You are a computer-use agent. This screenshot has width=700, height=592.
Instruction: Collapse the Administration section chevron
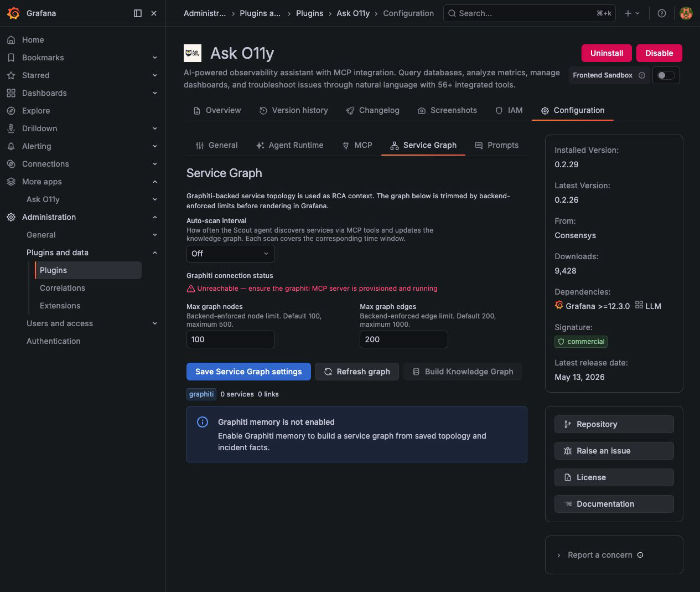[155, 217]
